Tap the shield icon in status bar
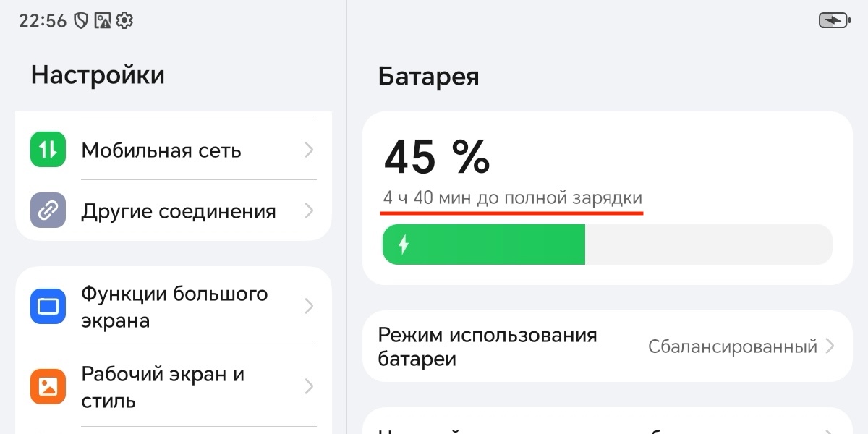 [x=81, y=21]
